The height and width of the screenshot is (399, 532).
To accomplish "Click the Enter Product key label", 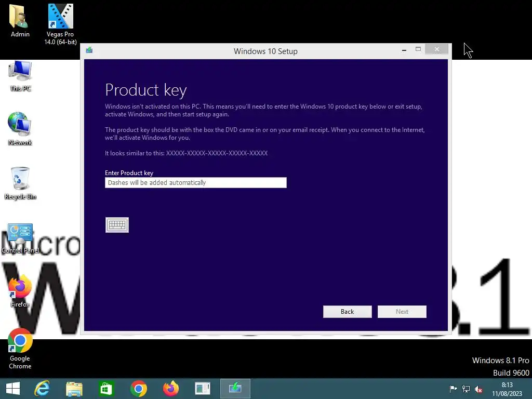I will click(129, 172).
